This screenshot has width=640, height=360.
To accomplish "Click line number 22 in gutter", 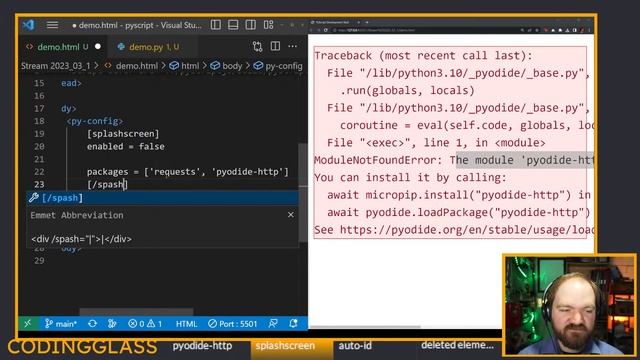I will (39, 172).
